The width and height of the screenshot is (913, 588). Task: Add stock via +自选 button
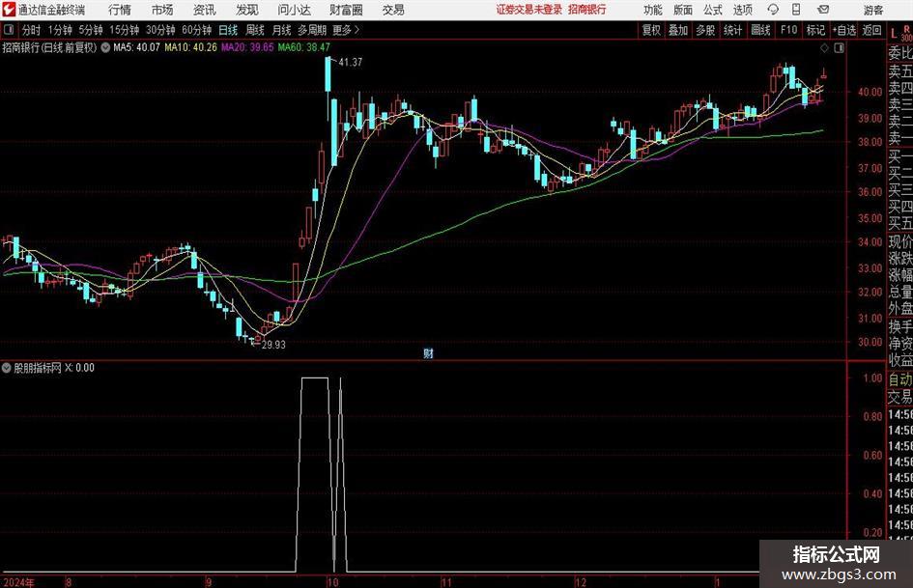(x=844, y=30)
